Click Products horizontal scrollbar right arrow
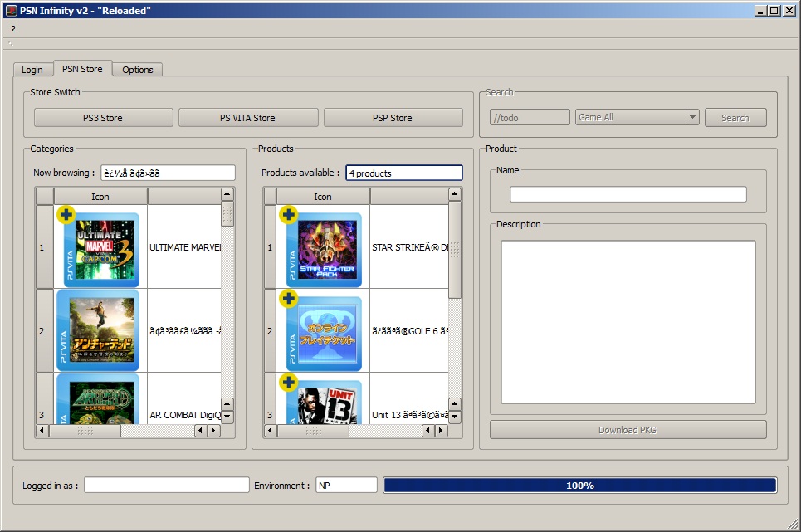Viewport: 801px width, 532px height. [442, 431]
